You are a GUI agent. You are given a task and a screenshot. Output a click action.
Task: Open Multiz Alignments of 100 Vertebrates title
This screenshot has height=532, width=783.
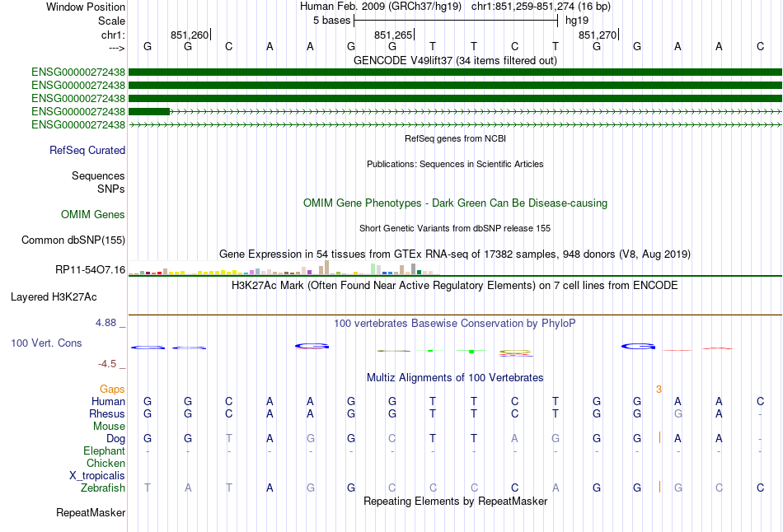coord(455,378)
